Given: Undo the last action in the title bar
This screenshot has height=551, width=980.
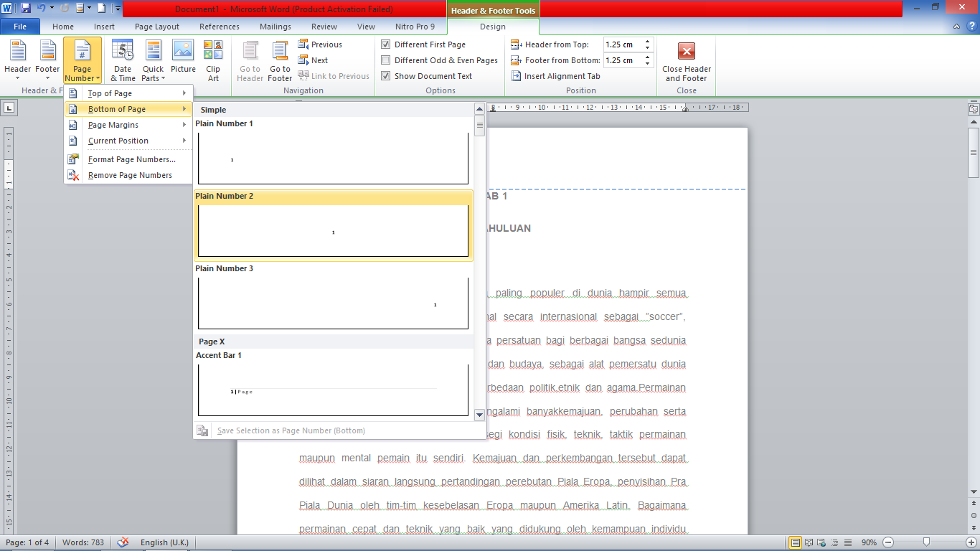Looking at the screenshot, I should pos(41,9).
